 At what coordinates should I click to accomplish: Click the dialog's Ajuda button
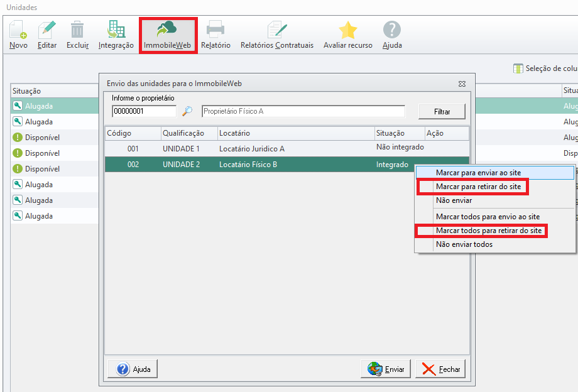click(x=133, y=369)
